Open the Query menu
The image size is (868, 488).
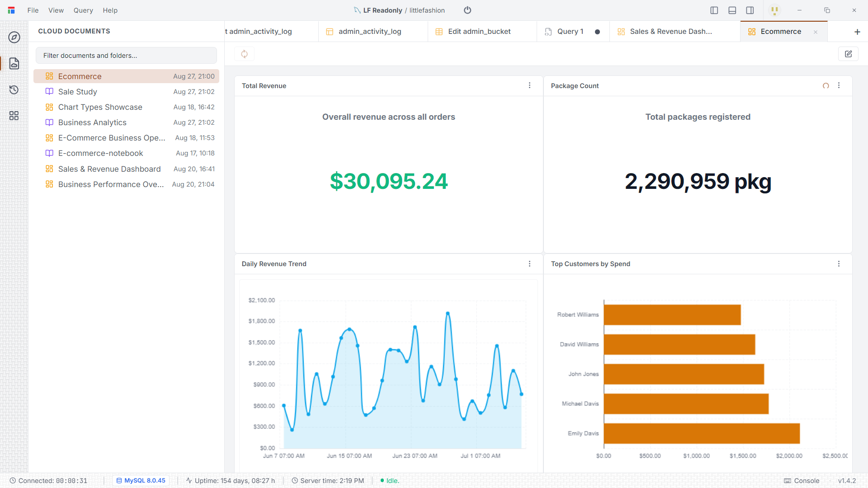coord(83,10)
